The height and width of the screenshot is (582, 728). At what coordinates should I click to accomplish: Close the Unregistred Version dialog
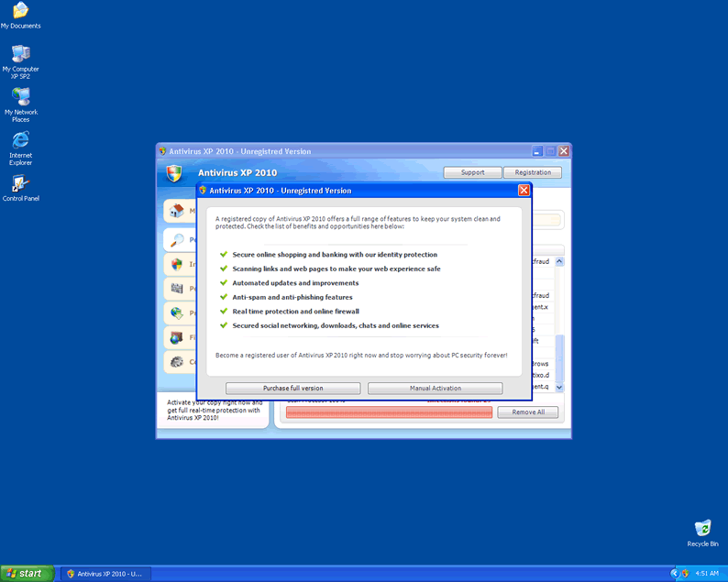point(524,191)
